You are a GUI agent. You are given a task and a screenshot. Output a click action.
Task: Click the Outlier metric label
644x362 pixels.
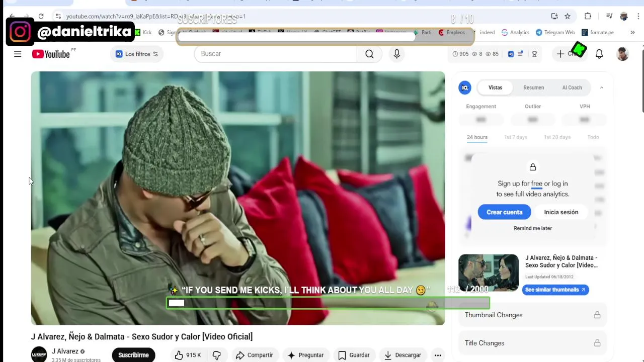tap(533, 106)
